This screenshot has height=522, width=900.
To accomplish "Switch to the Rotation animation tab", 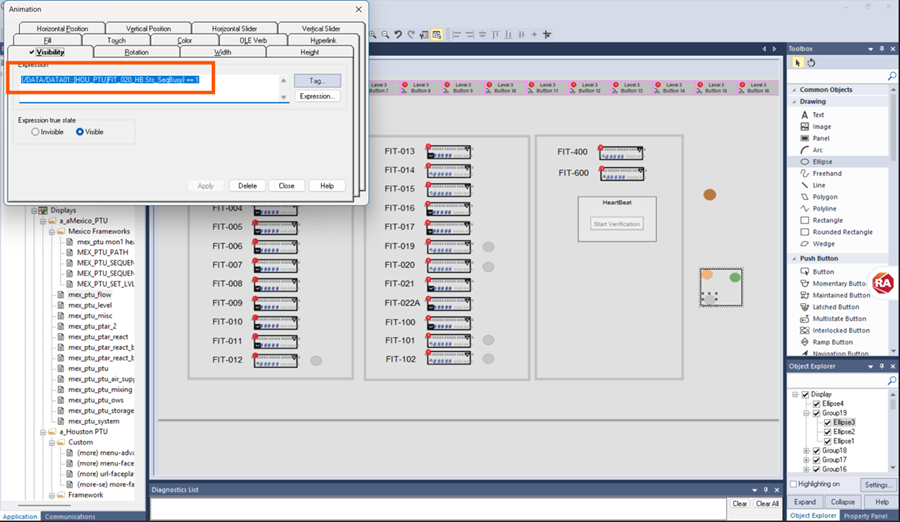I will point(137,52).
